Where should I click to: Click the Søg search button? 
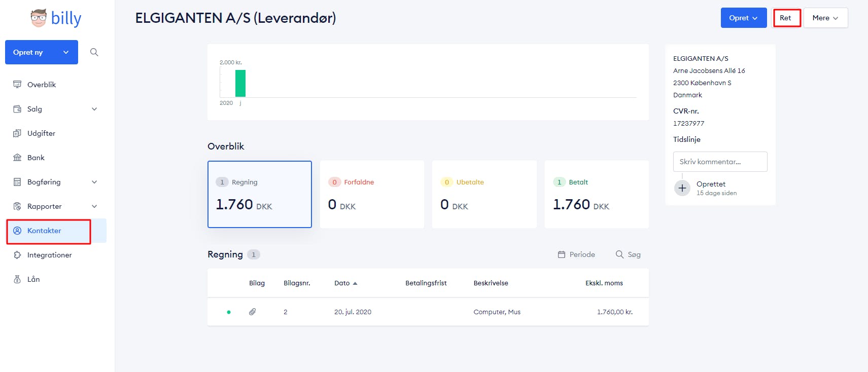[x=628, y=254]
